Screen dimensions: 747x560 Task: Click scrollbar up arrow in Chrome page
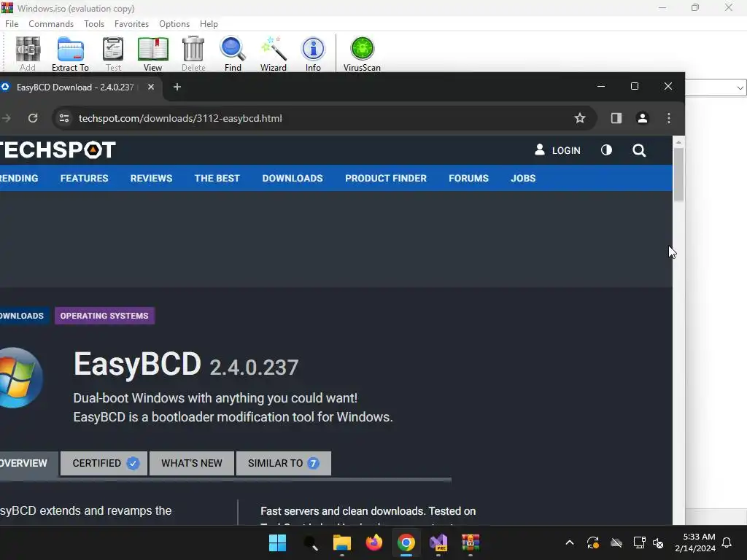[678, 142]
